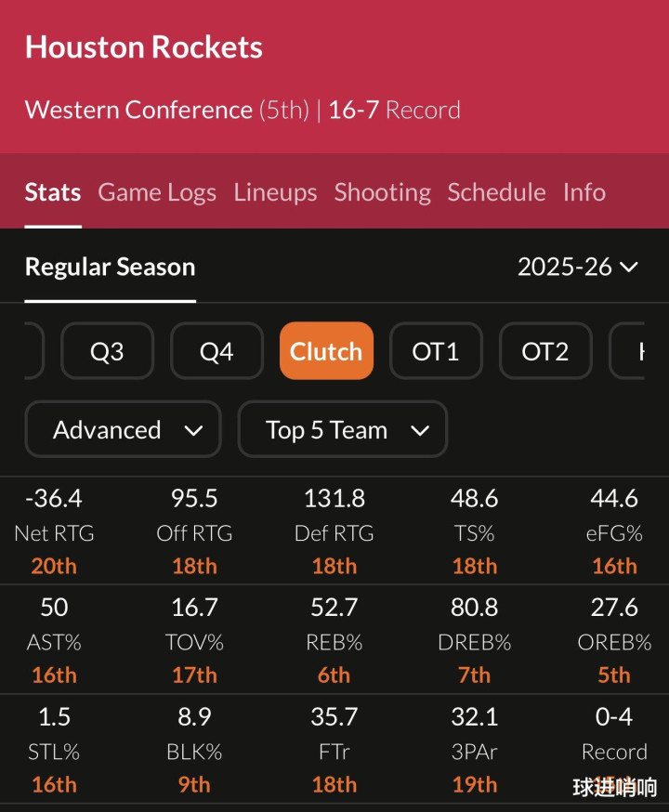Select the Q4 period filter
This screenshot has height=812, width=669.
pyautogui.click(x=216, y=351)
